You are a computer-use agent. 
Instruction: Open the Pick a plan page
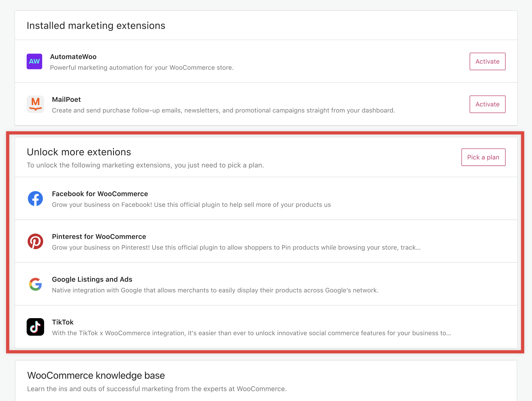[x=483, y=157]
